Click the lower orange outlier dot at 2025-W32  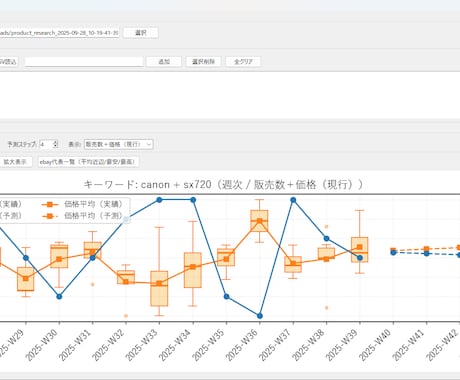[x=126, y=316]
